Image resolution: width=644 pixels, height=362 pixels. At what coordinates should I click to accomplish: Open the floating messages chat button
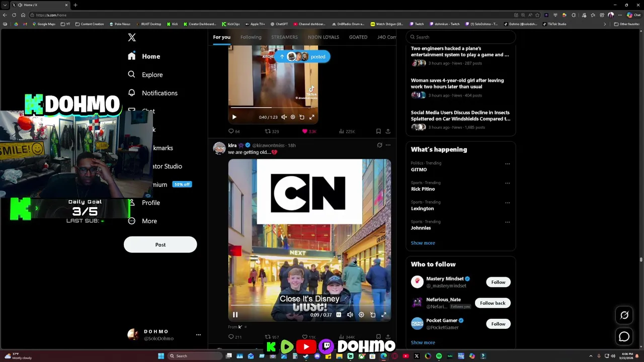[624, 337]
